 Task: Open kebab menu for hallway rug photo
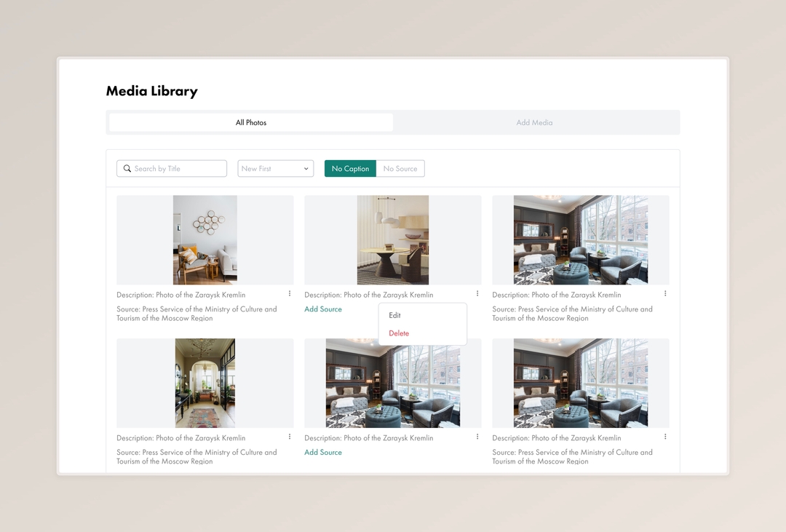(289, 437)
